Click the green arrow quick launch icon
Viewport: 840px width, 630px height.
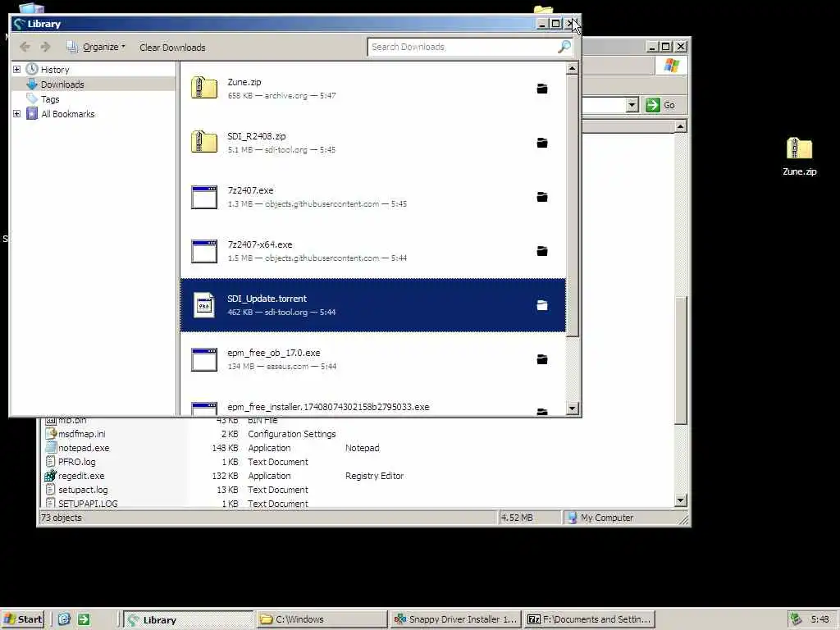coord(84,619)
